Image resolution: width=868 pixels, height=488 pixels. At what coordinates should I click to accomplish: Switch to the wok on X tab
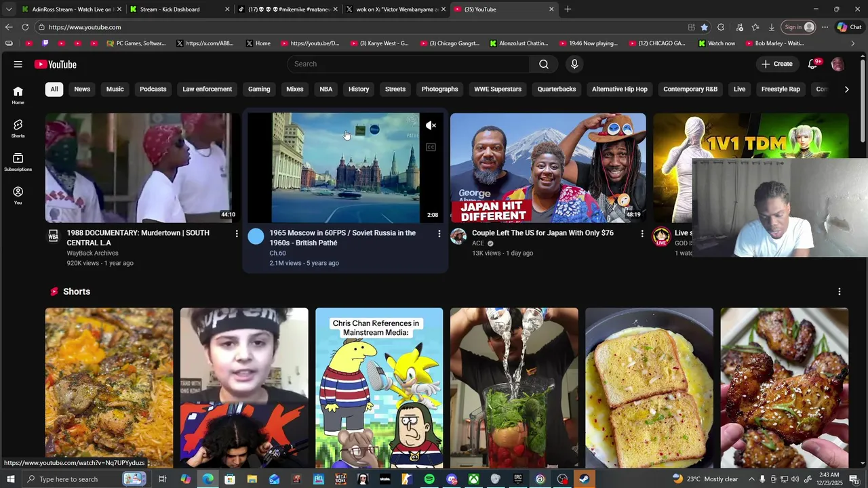395,9
